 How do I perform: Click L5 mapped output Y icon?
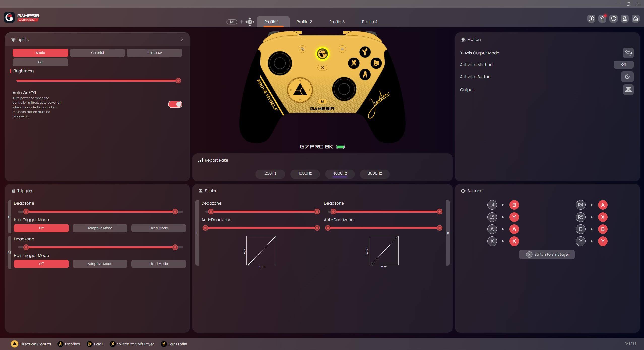click(x=514, y=217)
